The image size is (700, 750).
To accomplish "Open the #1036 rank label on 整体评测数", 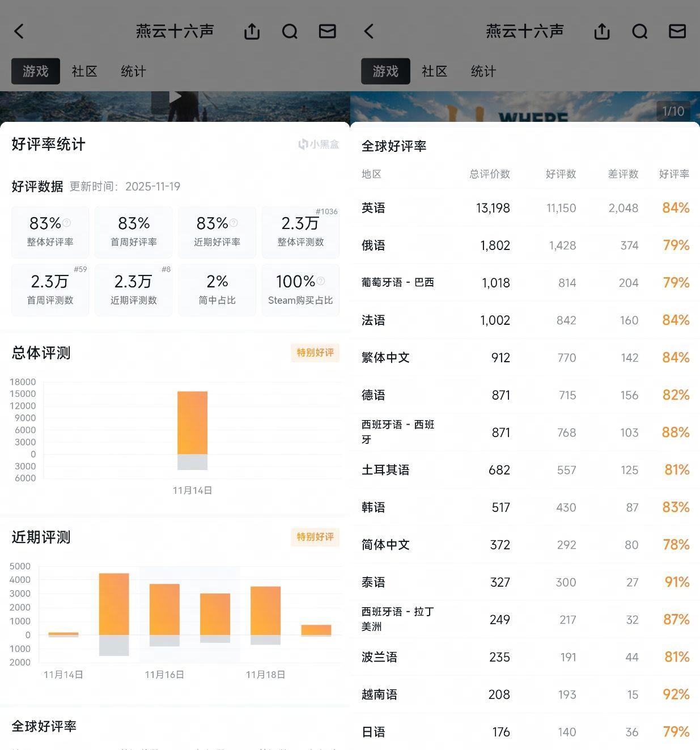I will click(x=326, y=211).
